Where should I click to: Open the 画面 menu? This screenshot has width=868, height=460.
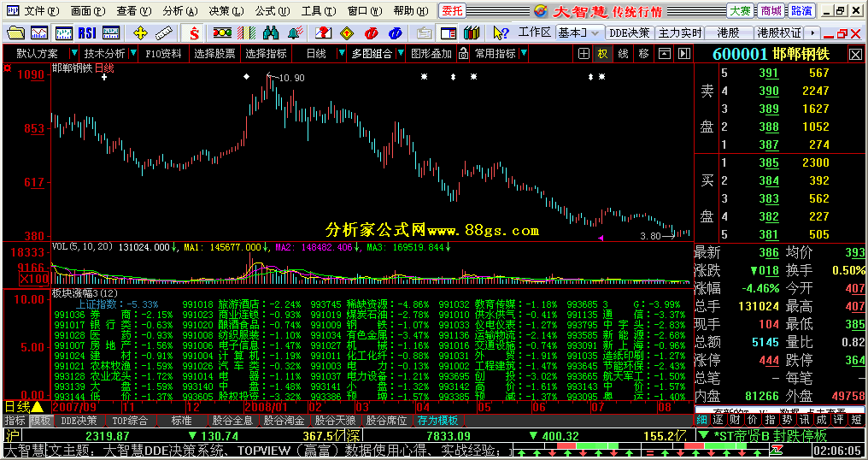(88, 10)
